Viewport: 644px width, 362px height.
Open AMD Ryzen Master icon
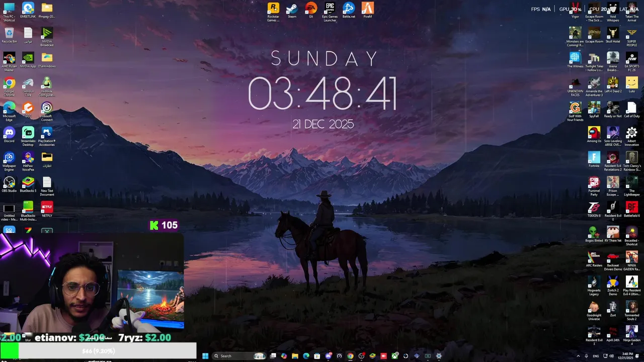[x=9, y=62]
